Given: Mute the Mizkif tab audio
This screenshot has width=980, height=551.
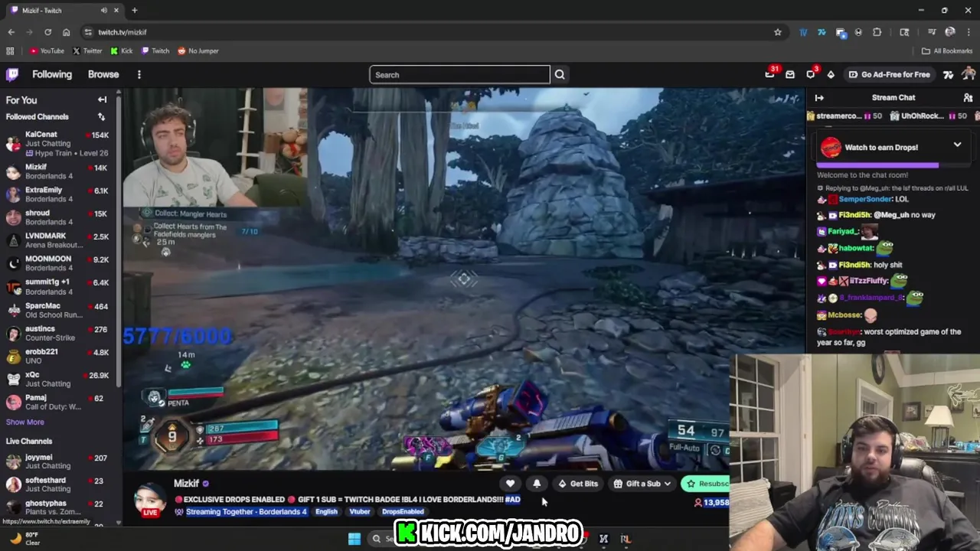Looking at the screenshot, I should pos(104,10).
